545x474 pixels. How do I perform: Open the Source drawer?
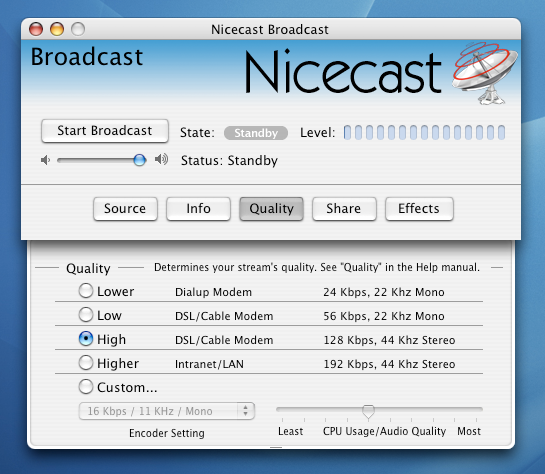(x=125, y=209)
